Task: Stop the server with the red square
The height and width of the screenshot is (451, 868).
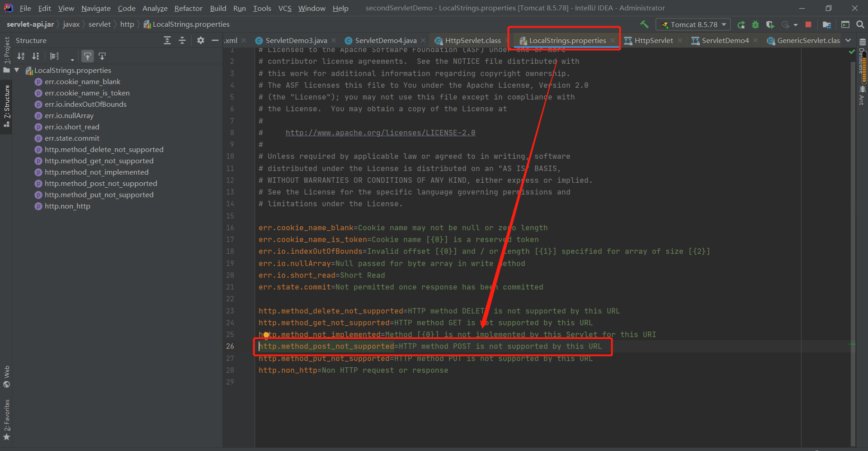Action: point(808,24)
